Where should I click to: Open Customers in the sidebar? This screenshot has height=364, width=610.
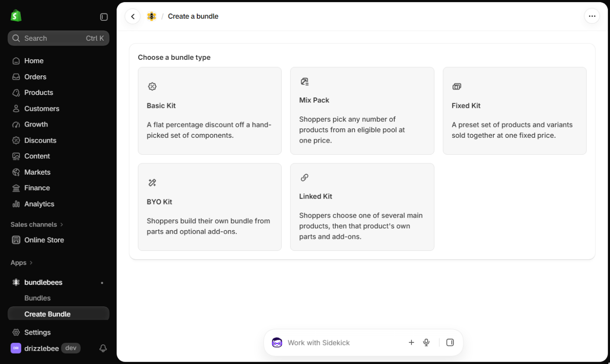pos(59,108)
